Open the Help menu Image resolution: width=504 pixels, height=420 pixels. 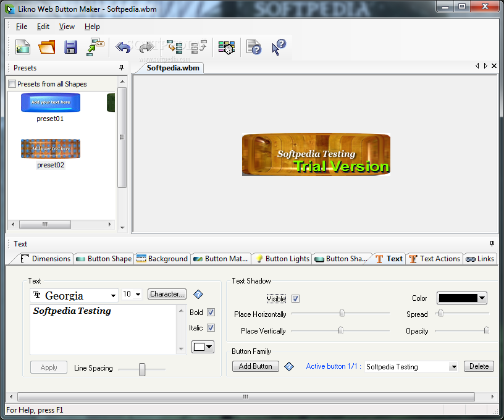(x=92, y=27)
